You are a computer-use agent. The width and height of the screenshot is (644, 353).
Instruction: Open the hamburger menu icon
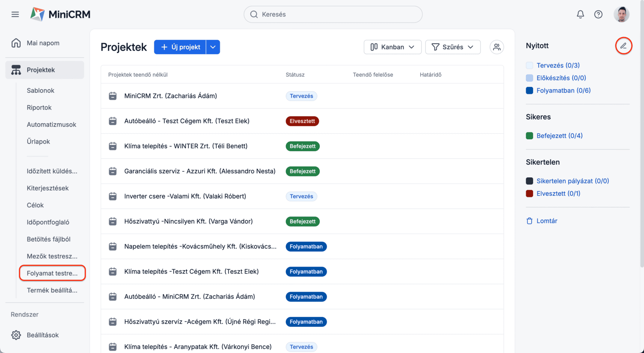[x=15, y=14]
